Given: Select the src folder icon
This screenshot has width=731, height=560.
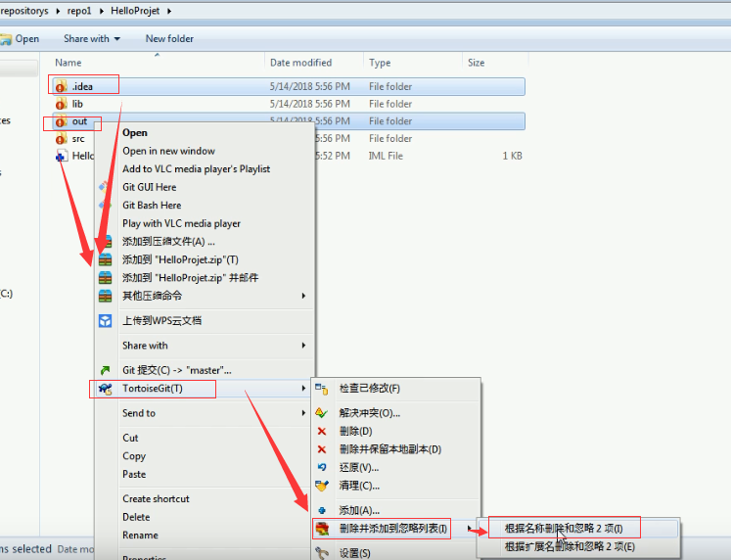Looking at the screenshot, I should pyautogui.click(x=61, y=138).
